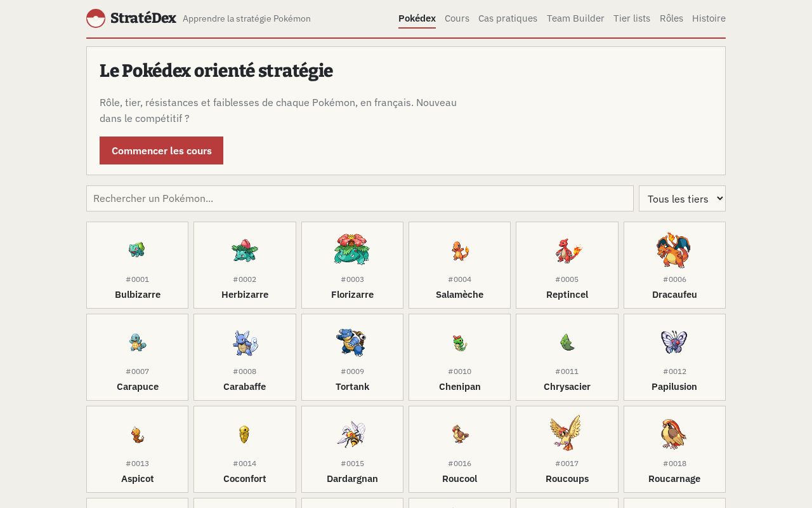Click the Reptincel sprite
Image resolution: width=812 pixels, height=508 pixels.
click(567, 250)
